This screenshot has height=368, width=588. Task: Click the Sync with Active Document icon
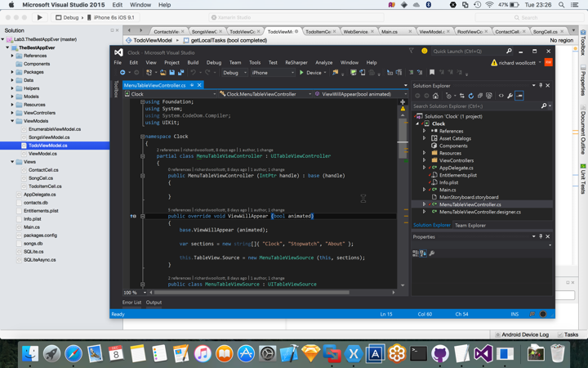[462, 96]
